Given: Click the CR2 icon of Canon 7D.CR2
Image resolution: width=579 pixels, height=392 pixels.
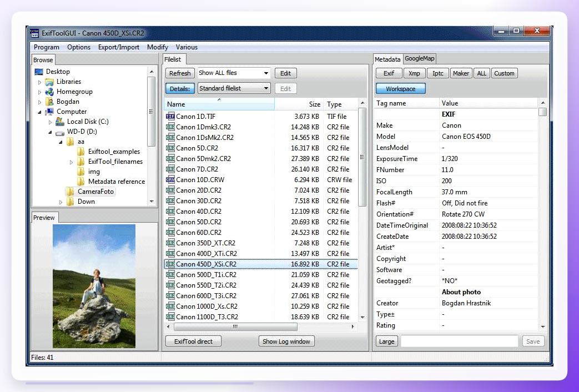Looking at the screenshot, I should point(170,169).
